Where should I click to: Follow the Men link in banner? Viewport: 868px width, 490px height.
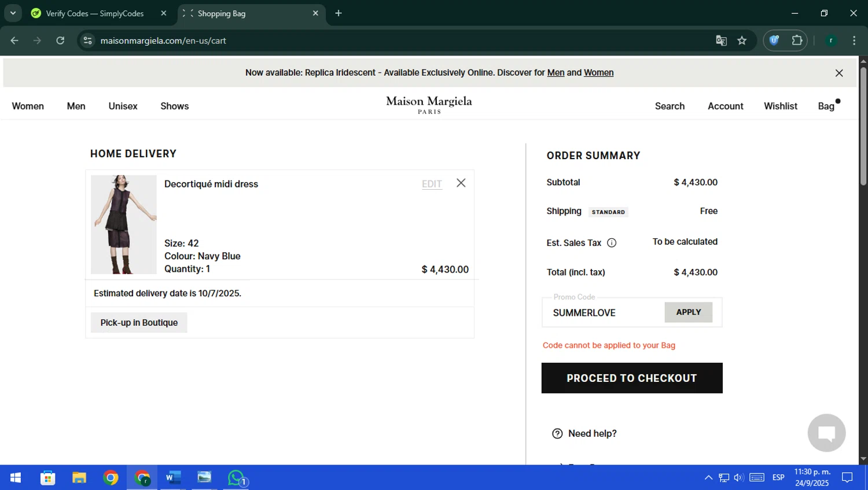coord(556,73)
